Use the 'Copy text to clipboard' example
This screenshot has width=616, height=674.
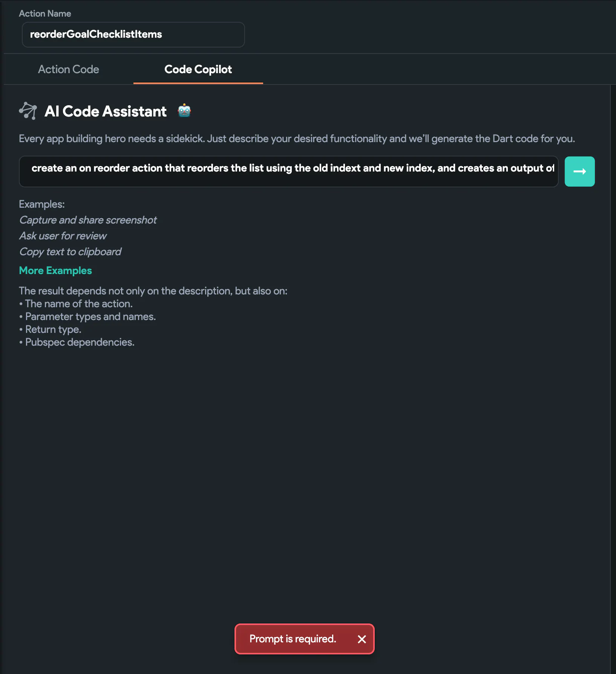click(x=70, y=252)
